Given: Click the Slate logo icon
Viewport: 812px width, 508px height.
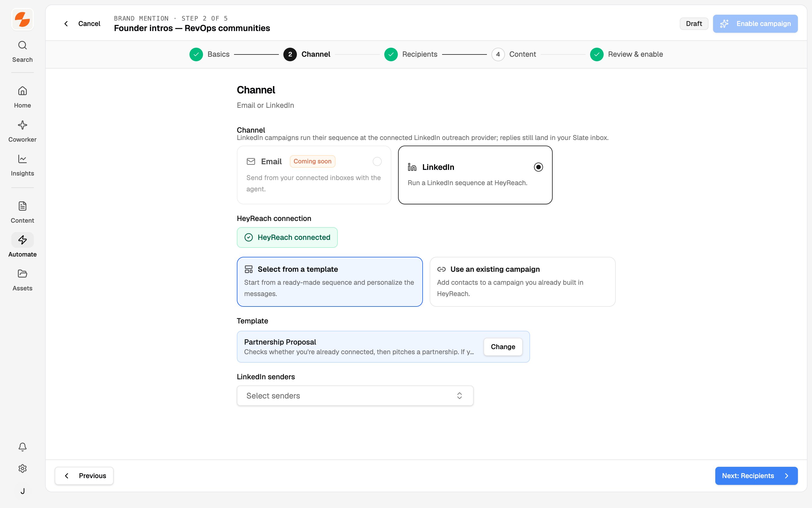Looking at the screenshot, I should click(23, 19).
